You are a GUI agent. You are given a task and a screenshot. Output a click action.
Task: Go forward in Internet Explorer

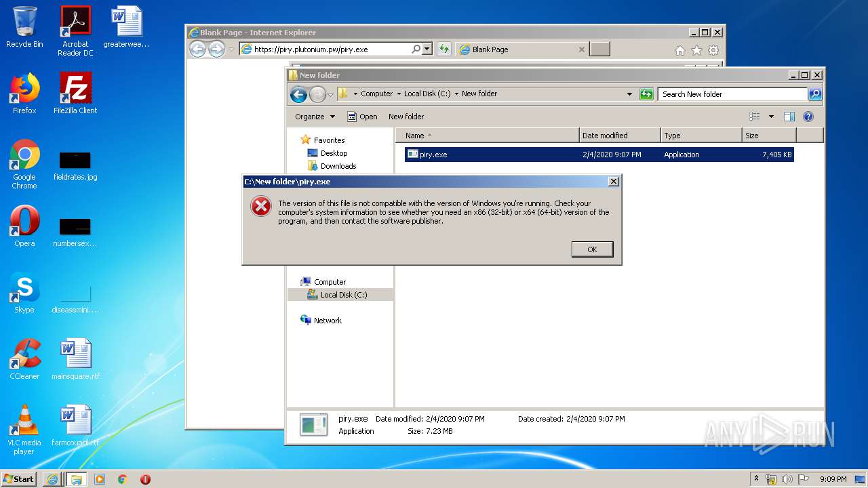tap(216, 49)
